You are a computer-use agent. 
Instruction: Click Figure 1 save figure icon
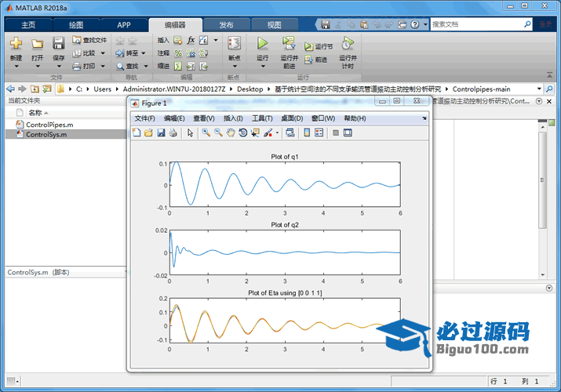[161, 133]
